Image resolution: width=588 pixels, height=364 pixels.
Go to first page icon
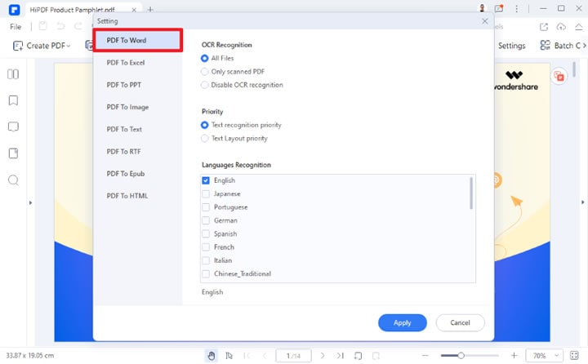click(247, 356)
